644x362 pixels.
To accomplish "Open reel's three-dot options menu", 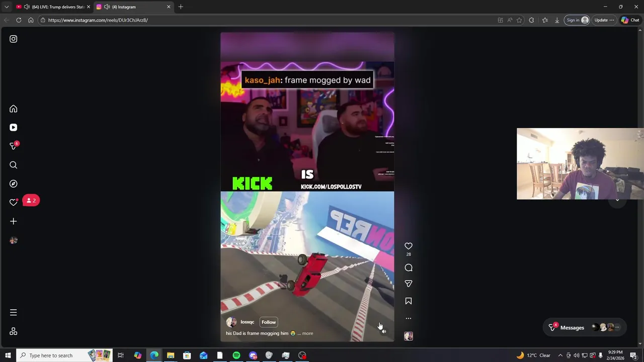I will [x=409, y=318].
